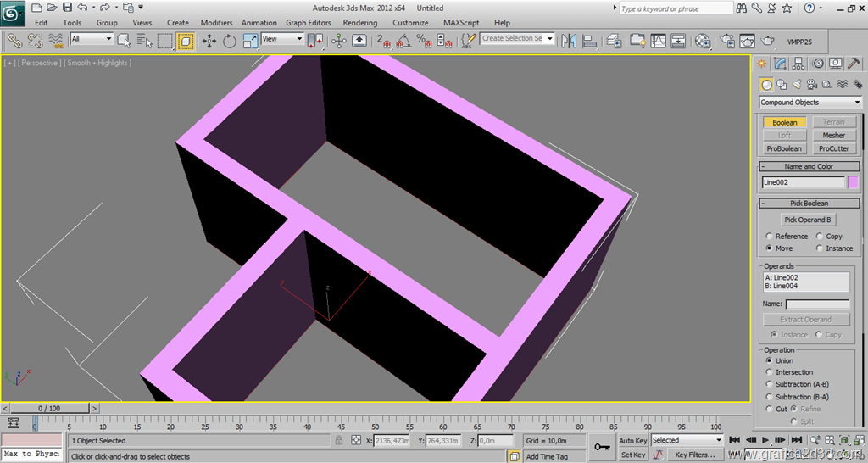Click the Select and Link chain icon
Image resolution: width=868 pixels, height=463 pixels.
pyautogui.click(x=14, y=41)
